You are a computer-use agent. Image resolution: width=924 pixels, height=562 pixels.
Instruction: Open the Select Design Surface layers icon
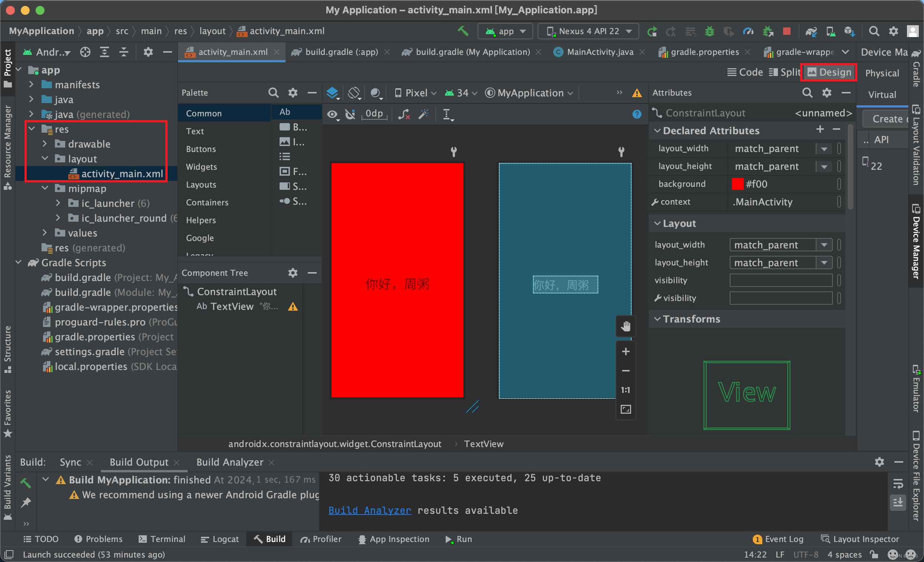click(x=332, y=93)
